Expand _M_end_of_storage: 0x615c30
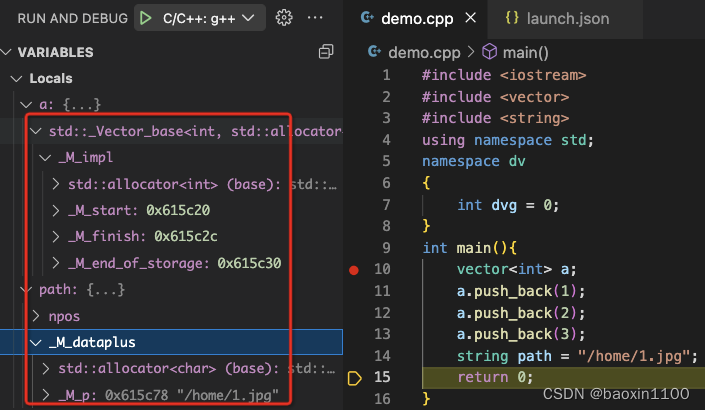Viewport: 705px width, 410px height. pos(55,263)
